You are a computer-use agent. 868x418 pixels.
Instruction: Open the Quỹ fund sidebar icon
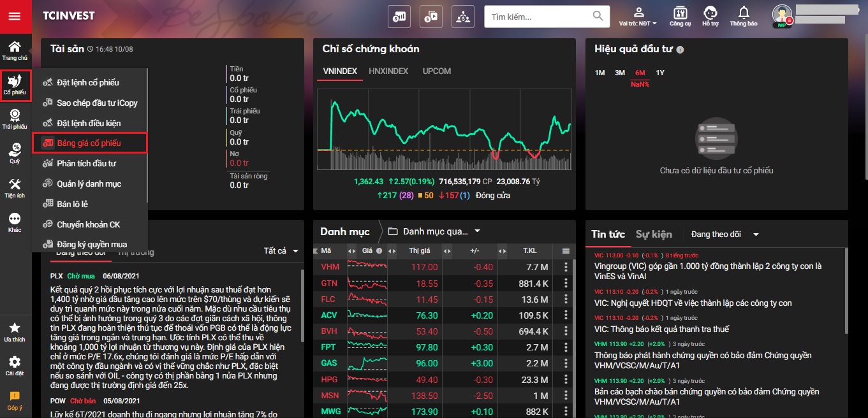[15, 153]
